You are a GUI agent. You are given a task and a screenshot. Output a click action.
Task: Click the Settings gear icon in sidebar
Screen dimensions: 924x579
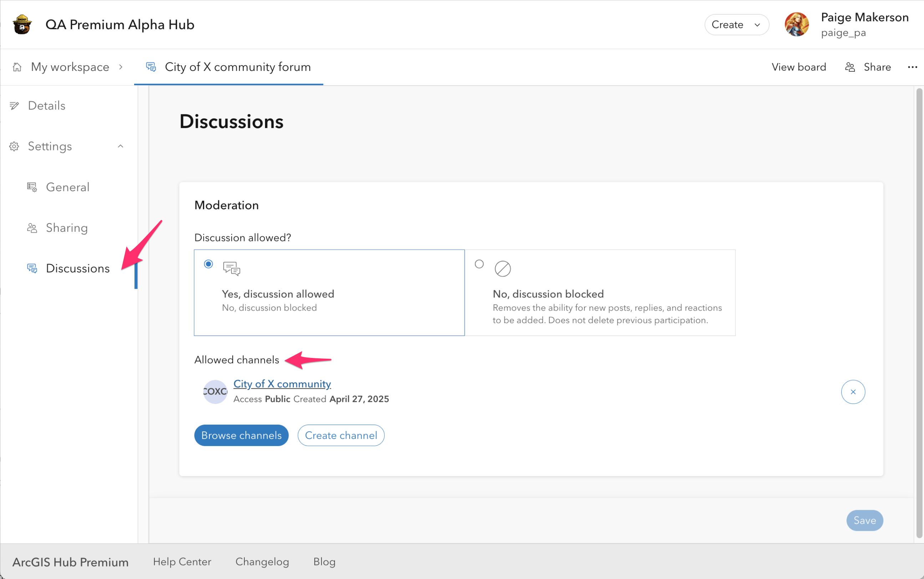click(14, 146)
